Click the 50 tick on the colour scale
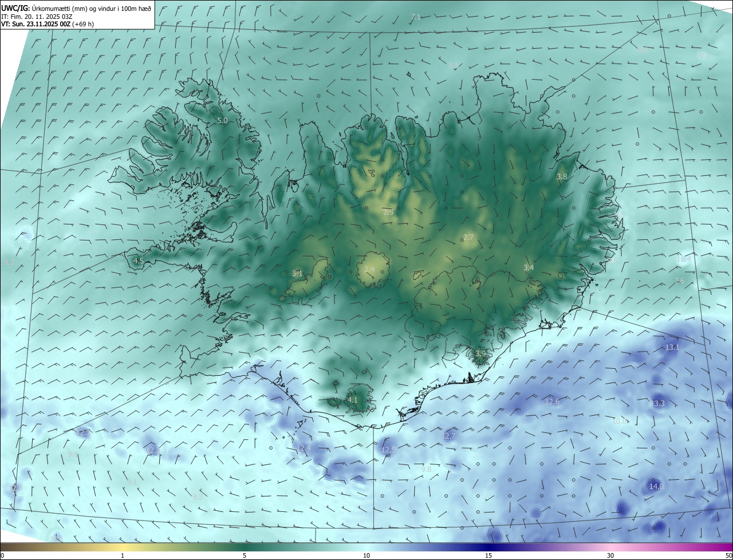Screen dimensions: 733x560 point(728,555)
